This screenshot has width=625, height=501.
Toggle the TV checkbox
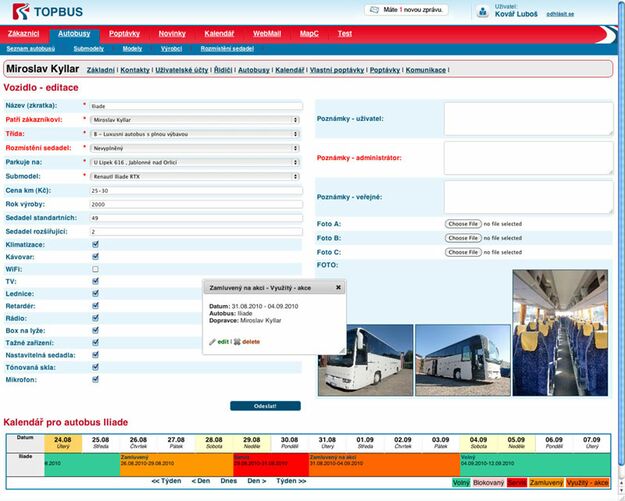(x=95, y=281)
